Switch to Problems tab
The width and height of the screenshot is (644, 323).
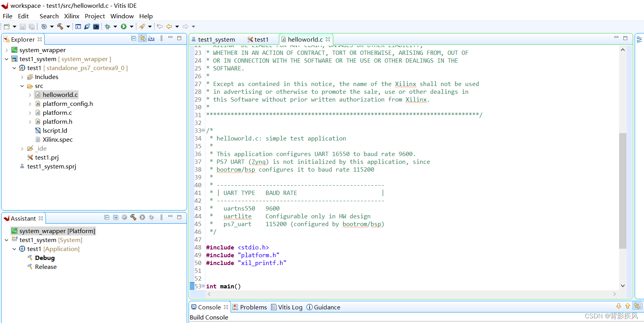click(x=250, y=307)
